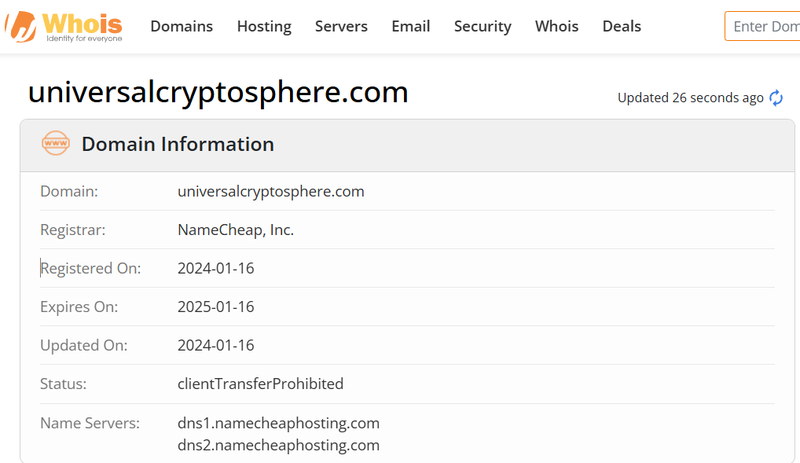
Task: Click the Registered On: label
Action: pyautogui.click(x=91, y=269)
